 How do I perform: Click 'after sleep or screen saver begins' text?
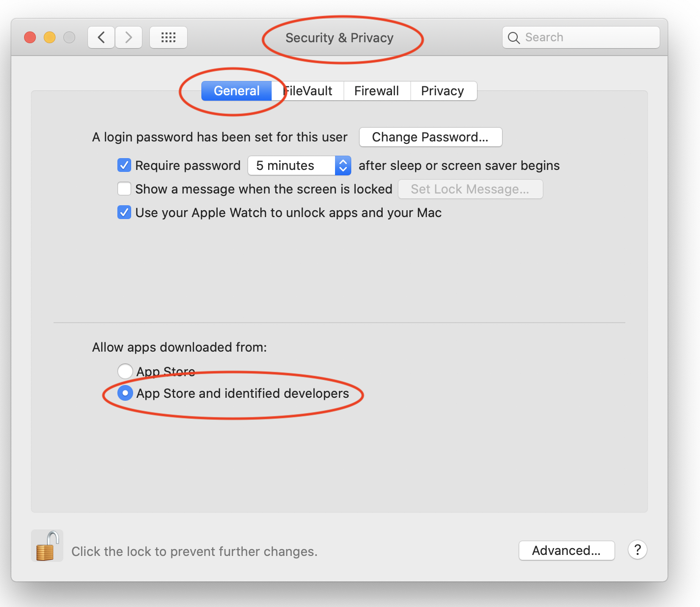(x=459, y=166)
